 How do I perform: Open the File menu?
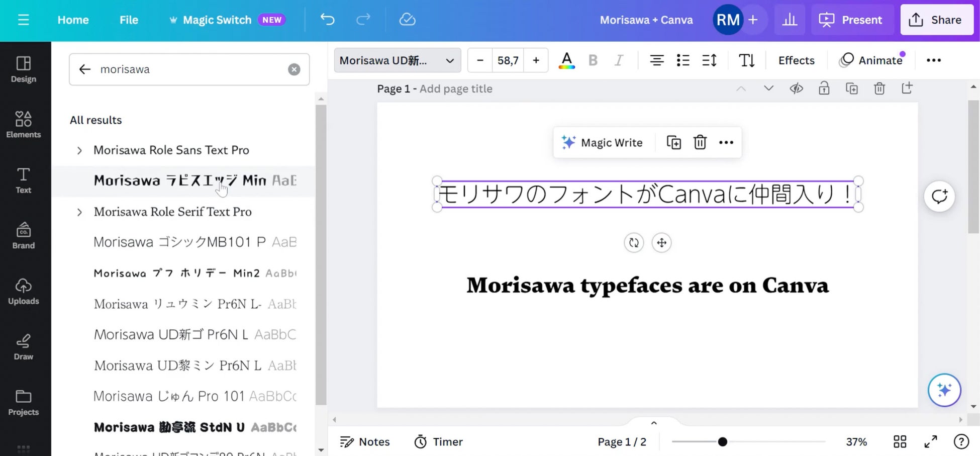(x=129, y=20)
